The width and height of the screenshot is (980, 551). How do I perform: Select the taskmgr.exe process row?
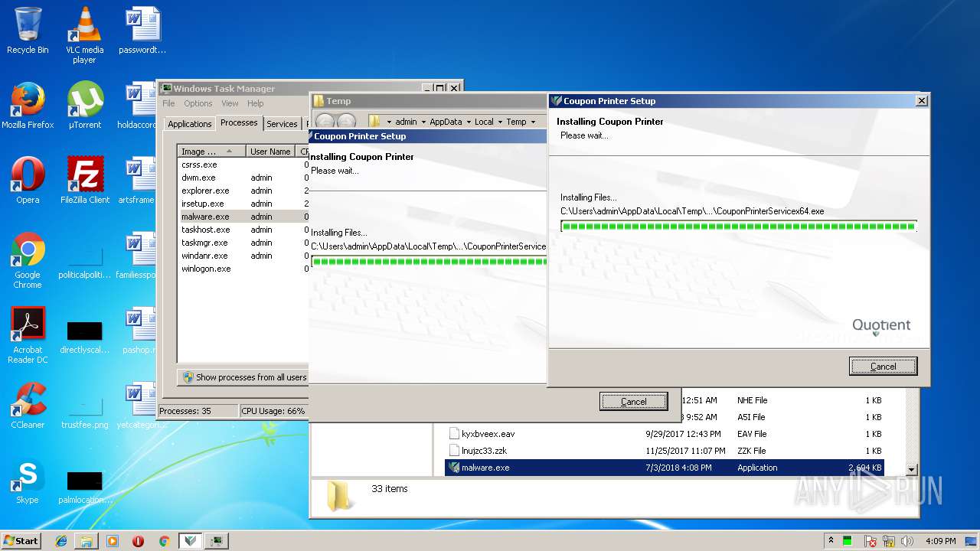[x=243, y=243]
